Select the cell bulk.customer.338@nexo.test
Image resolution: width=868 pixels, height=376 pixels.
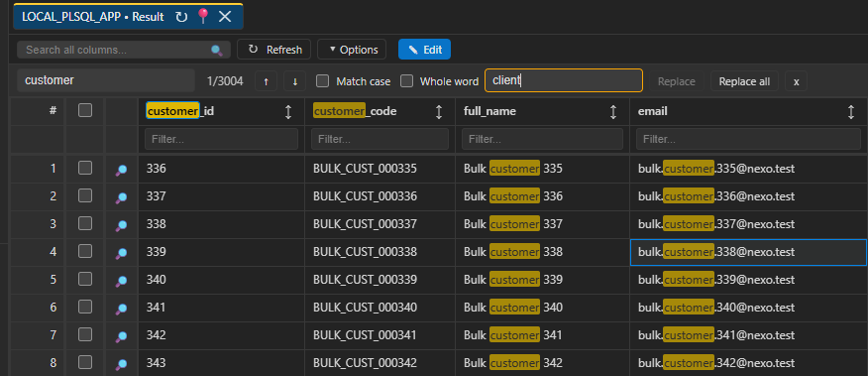(x=748, y=252)
